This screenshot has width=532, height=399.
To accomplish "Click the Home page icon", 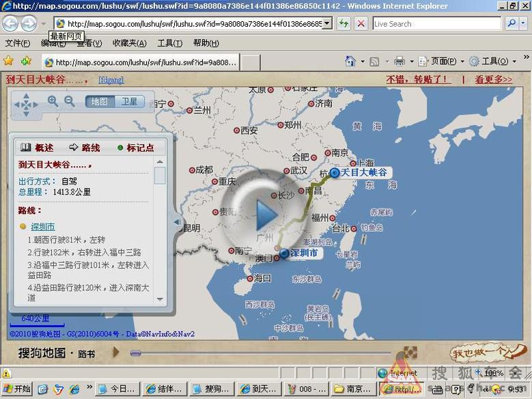I will click(350, 61).
